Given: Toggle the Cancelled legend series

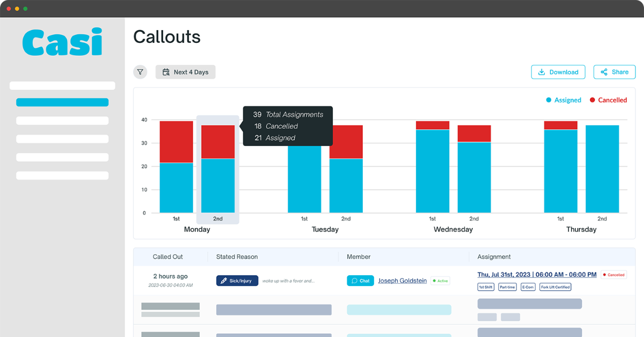Looking at the screenshot, I should pos(608,100).
